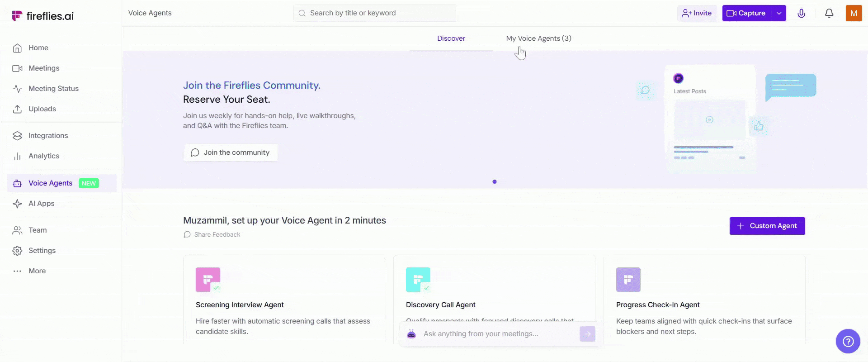Image resolution: width=868 pixels, height=362 pixels.
Task: Invite teammates with Invite button
Action: 697,13
